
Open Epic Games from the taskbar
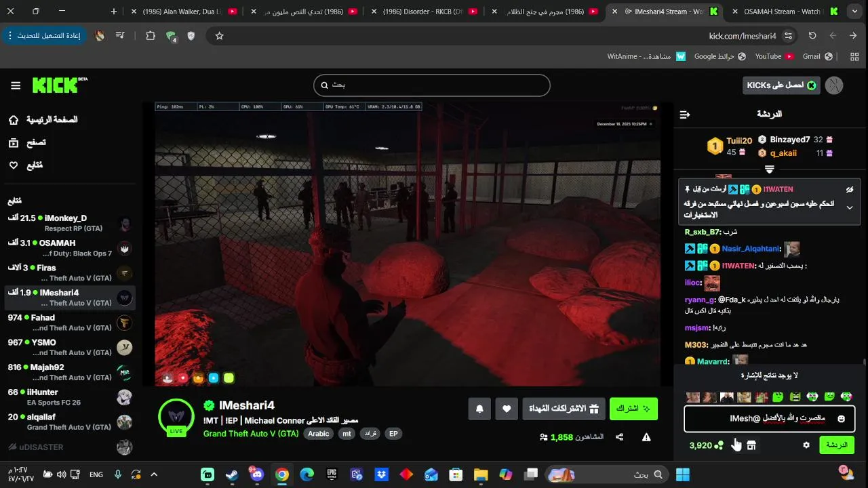click(x=332, y=474)
